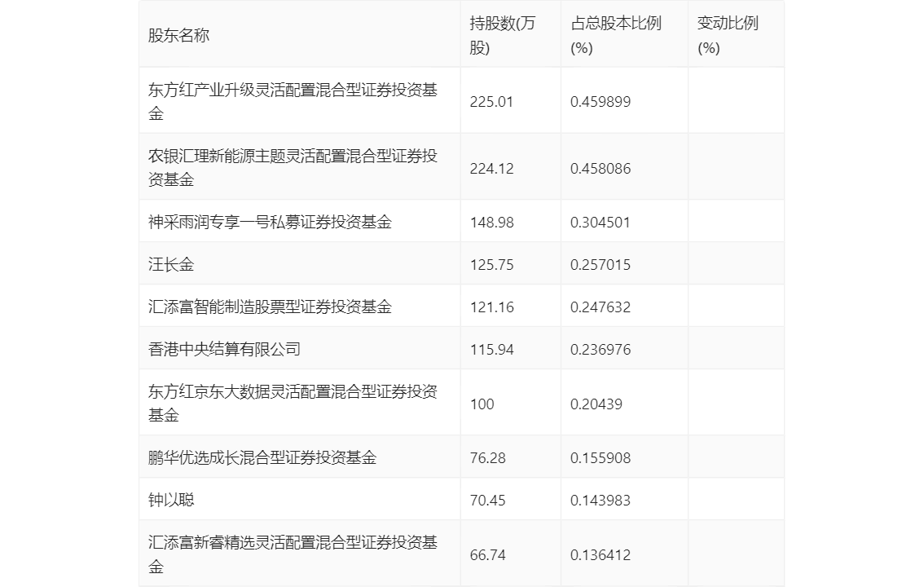
Task: Click the 变动比例(%) column header
Action: pyautogui.click(x=728, y=35)
